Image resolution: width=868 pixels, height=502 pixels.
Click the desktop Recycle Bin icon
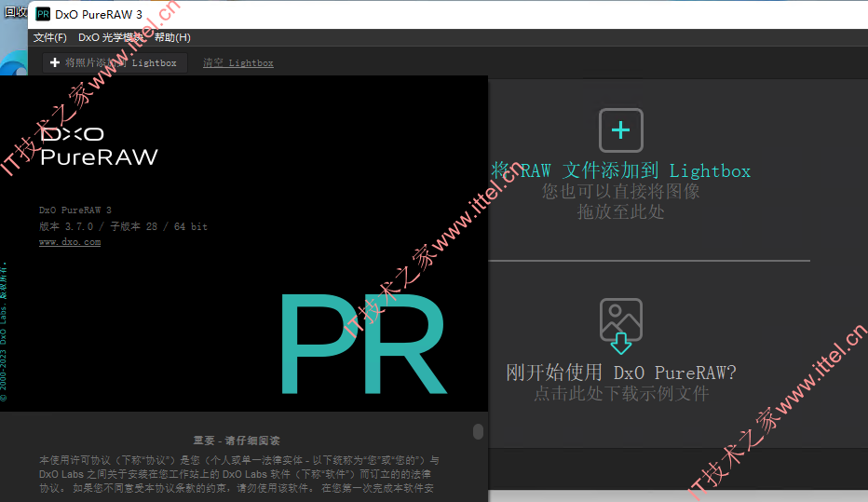coord(14,11)
